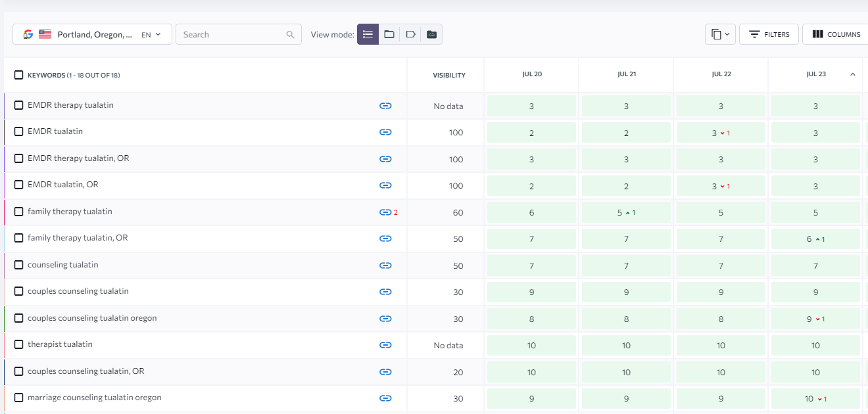
Task: Switch to list view mode
Action: [368, 34]
